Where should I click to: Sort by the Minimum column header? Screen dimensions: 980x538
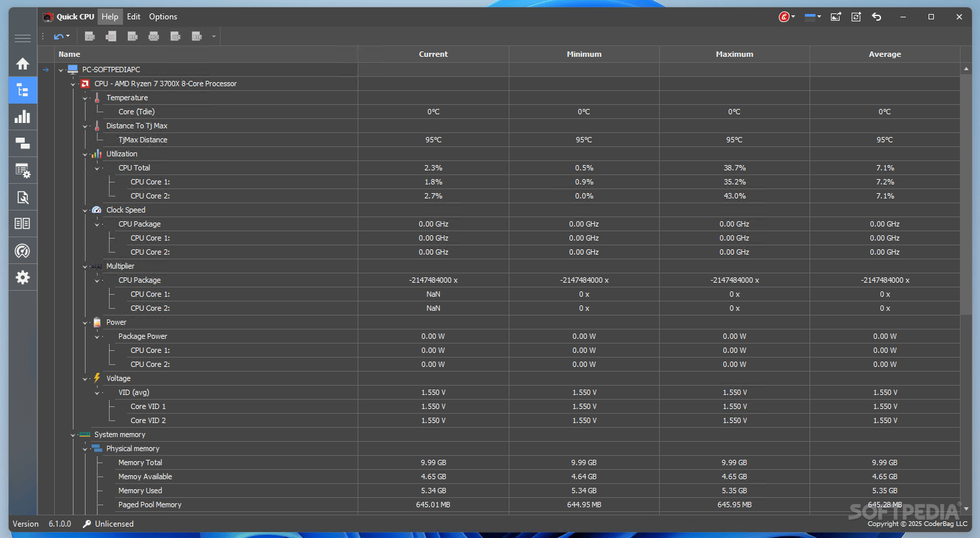click(x=584, y=54)
